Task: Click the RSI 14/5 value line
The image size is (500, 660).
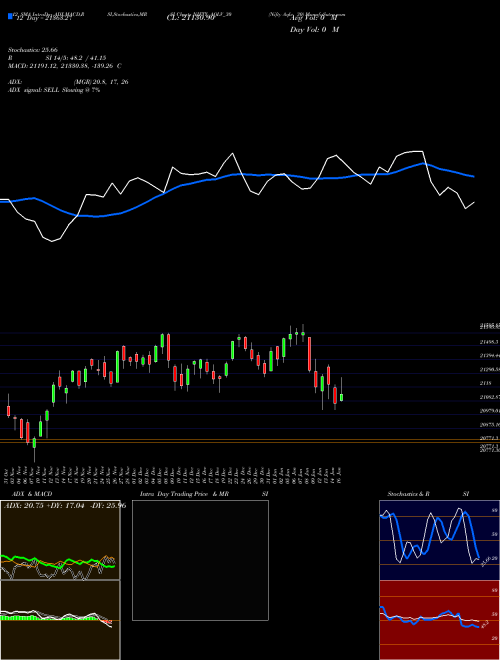Action: pos(57,58)
